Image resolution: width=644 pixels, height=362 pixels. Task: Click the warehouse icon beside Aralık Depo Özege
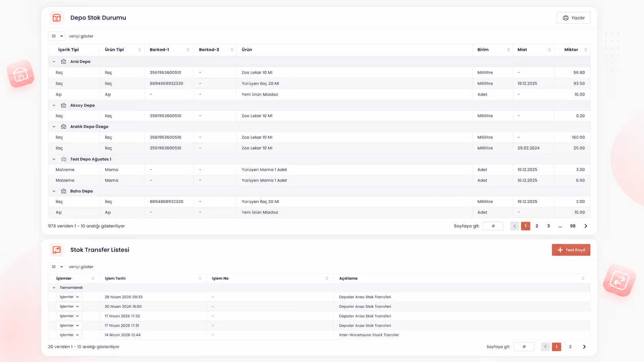click(64, 127)
